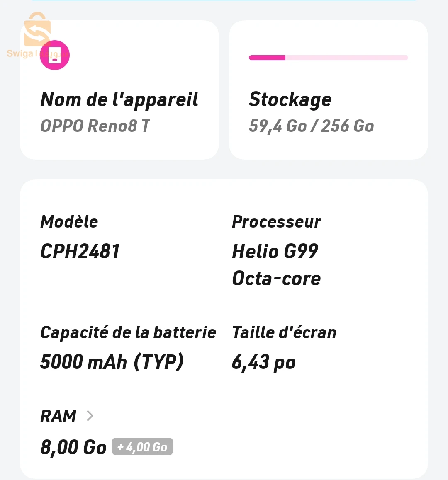Click the pink storage usage bar
This screenshot has width=448, height=480.
pos(328,58)
